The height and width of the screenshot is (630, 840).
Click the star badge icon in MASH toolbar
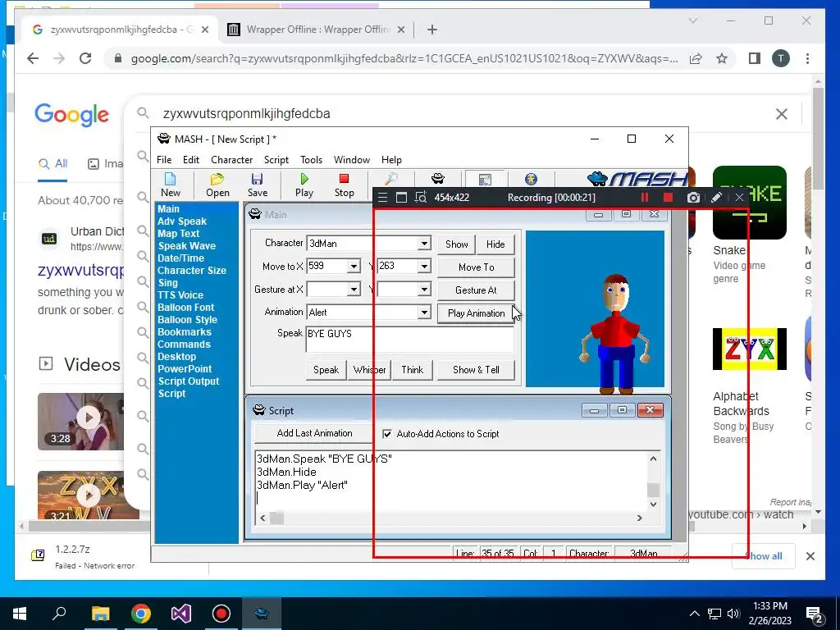coord(531,179)
